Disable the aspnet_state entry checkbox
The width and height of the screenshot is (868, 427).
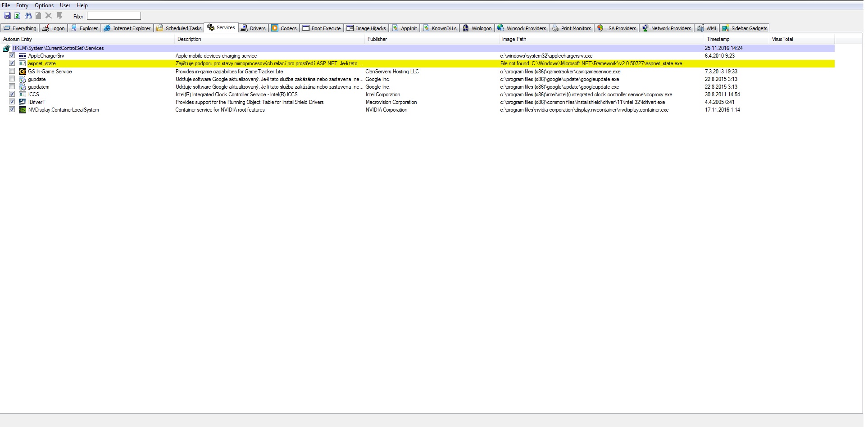[x=12, y=63]
